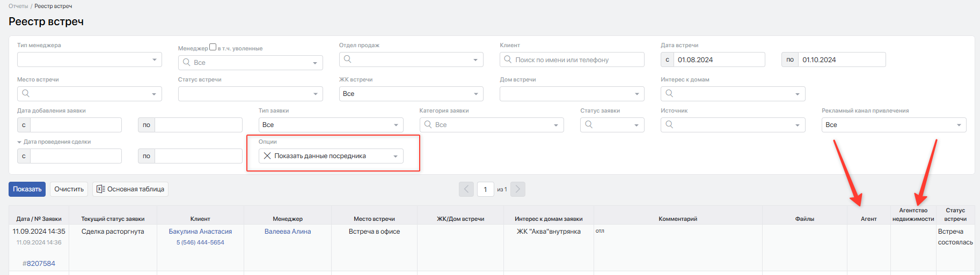Export via Основная таблица button
This screenshot has height=275, width=980.
[x=130, y=189]
